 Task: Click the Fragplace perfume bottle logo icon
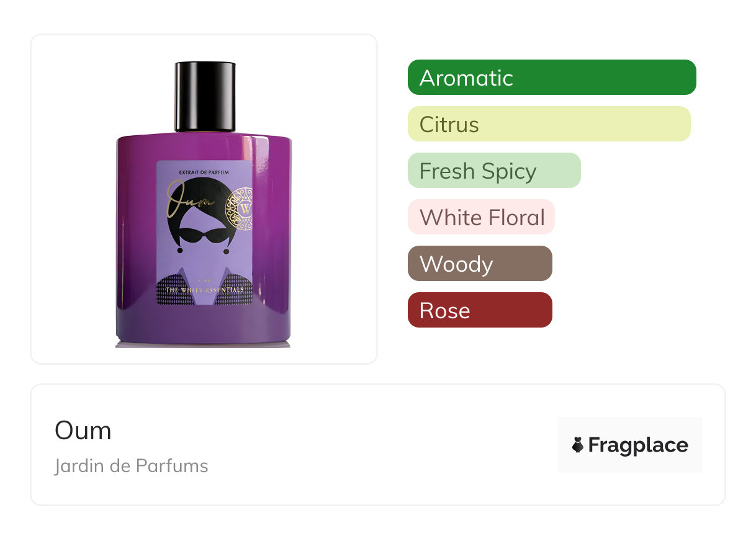click(x=578, y=445)
